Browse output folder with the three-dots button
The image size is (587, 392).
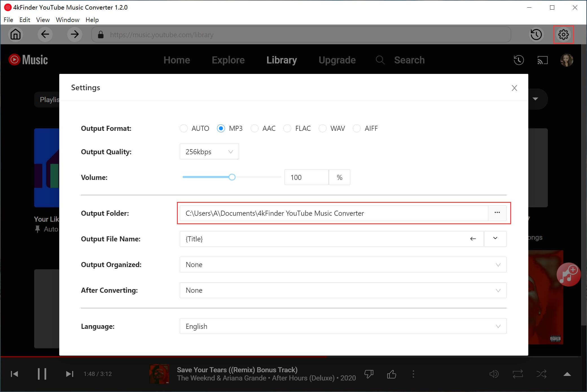point(497,213)
